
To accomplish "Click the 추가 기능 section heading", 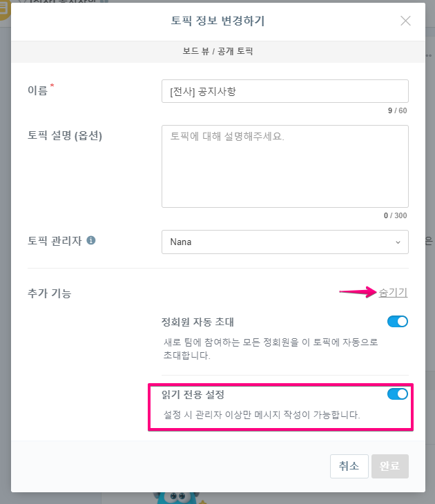I will [x=50, y=293].
